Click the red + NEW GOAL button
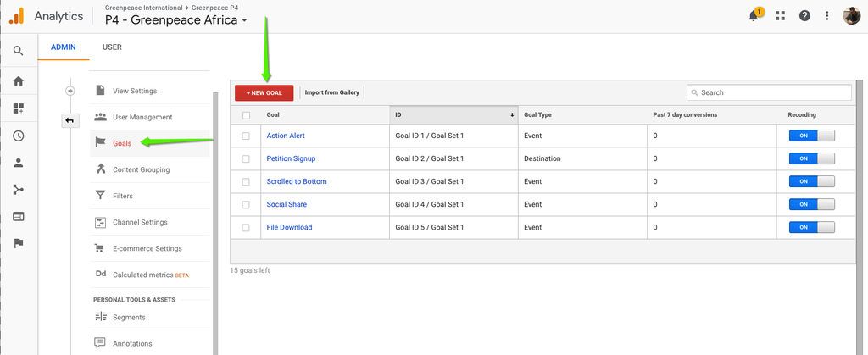868x355 pixels. coord(264,93)
